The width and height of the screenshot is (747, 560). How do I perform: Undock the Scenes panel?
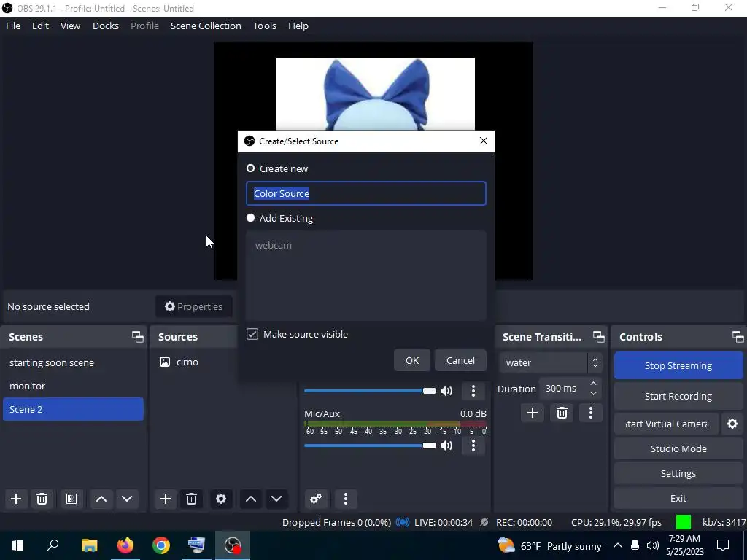[138, 337]
